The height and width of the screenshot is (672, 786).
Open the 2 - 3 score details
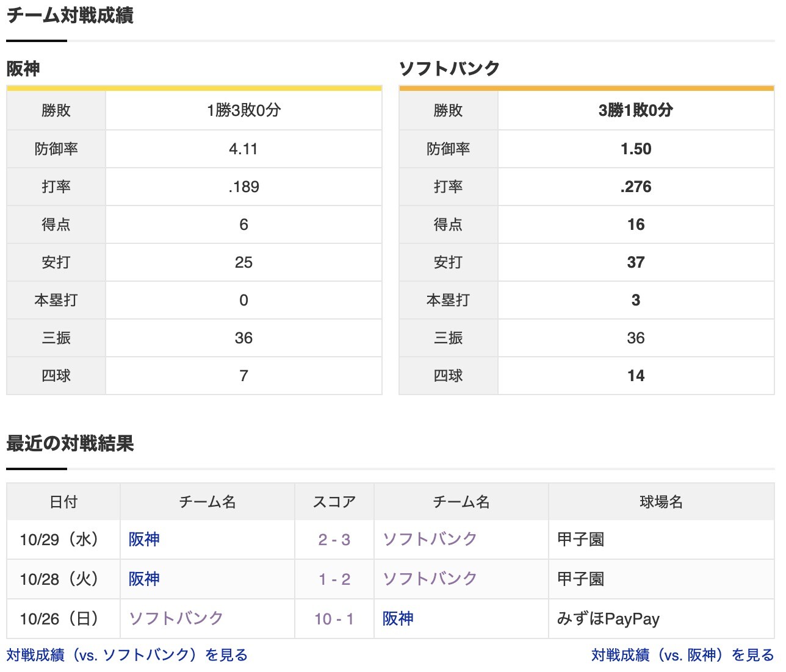pyautogui.click(x=333, y=539)
